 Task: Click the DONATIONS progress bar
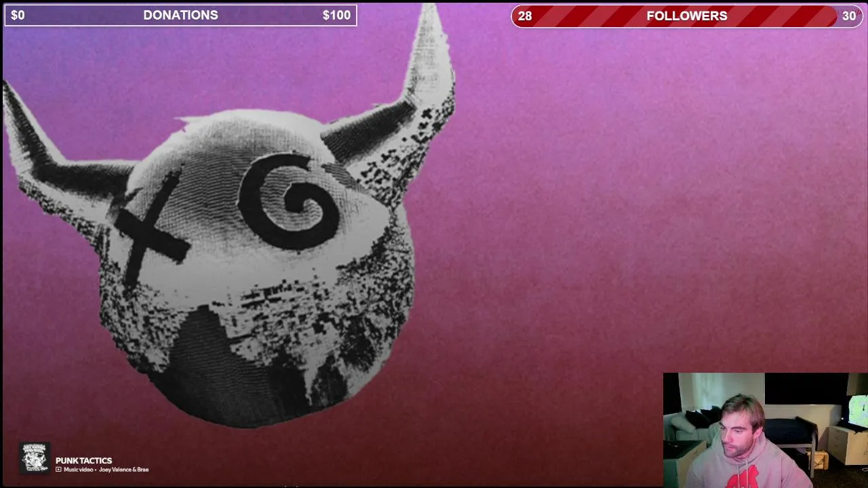180,15
